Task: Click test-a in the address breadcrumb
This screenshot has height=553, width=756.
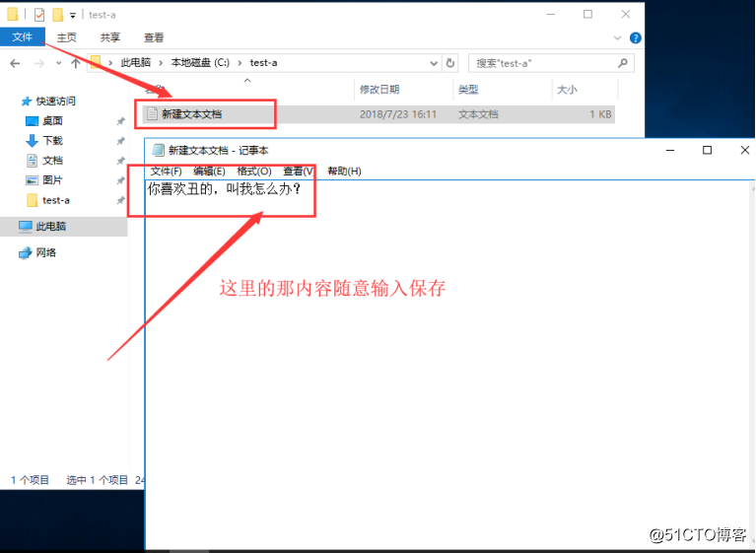Action: [x=263, y=63]
